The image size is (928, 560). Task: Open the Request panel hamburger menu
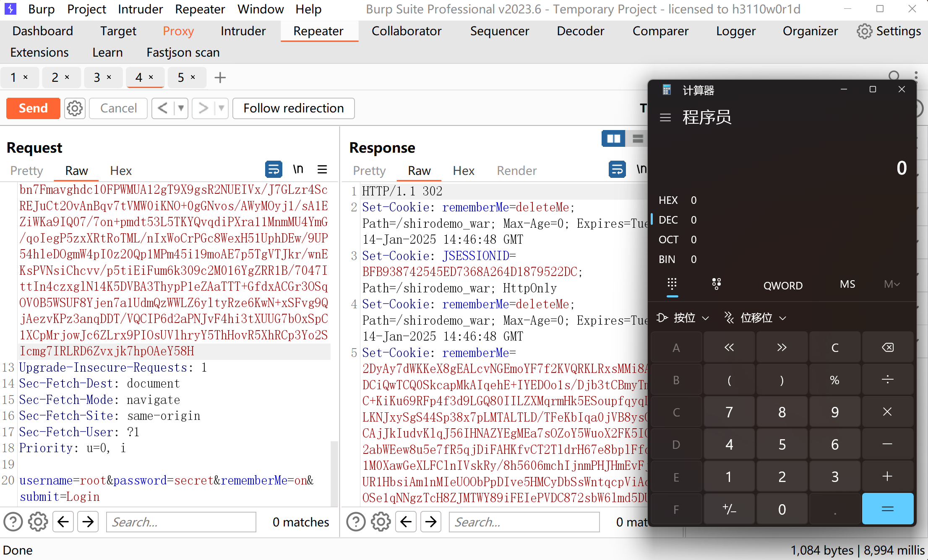coord(322,169)
